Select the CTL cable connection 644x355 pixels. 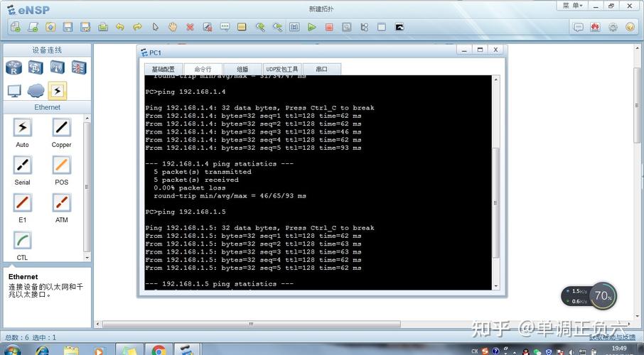(x=23, y=241)
